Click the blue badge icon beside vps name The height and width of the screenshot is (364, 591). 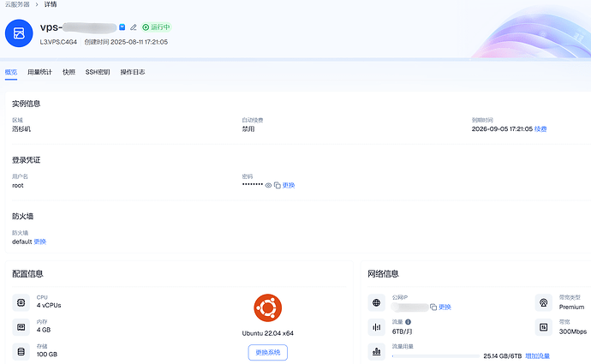point(122,27)
